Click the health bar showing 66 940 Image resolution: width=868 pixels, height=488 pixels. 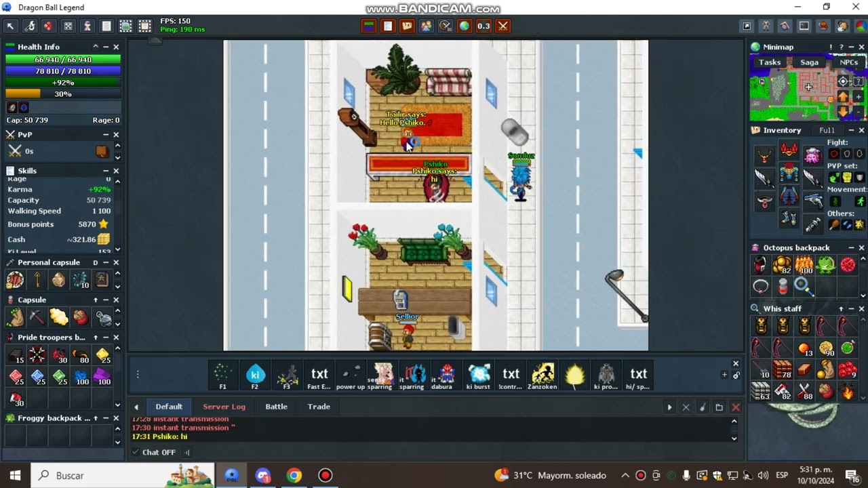(x=63, y=60)
